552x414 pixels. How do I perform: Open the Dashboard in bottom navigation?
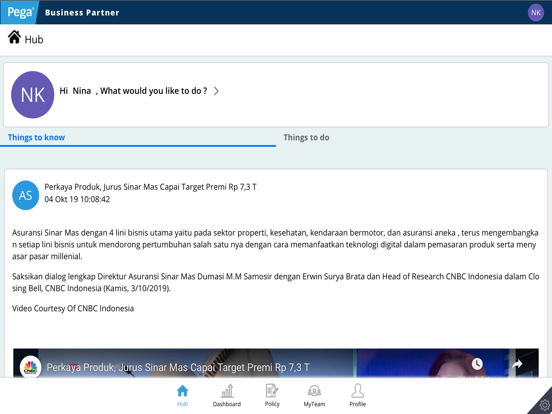coord(227,395)
